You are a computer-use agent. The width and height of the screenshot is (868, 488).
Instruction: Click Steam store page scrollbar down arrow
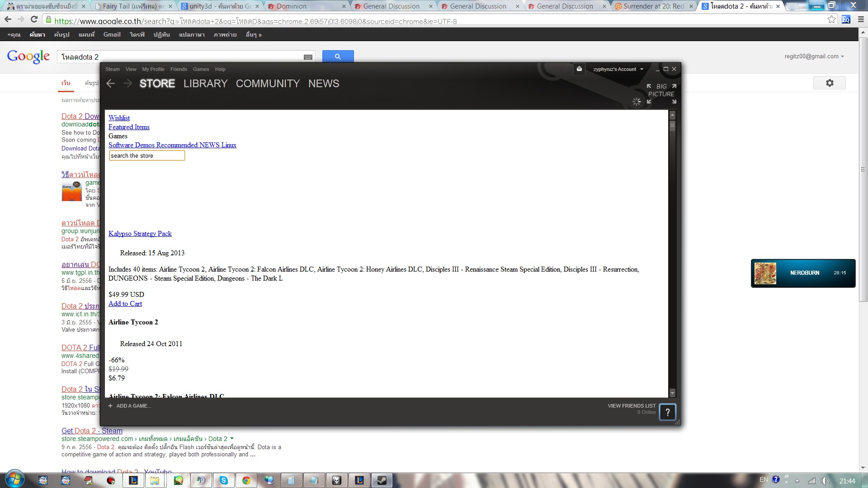point(672,393)
